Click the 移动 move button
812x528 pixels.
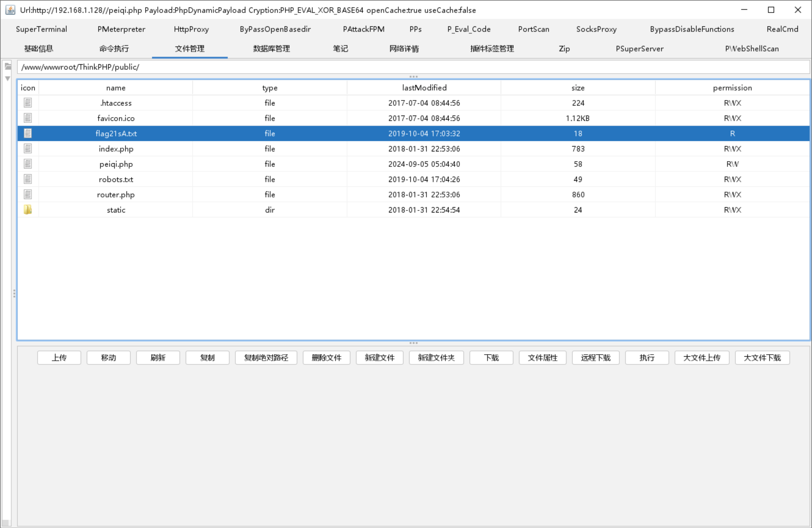pyautogui.click(x=109, y=358)
